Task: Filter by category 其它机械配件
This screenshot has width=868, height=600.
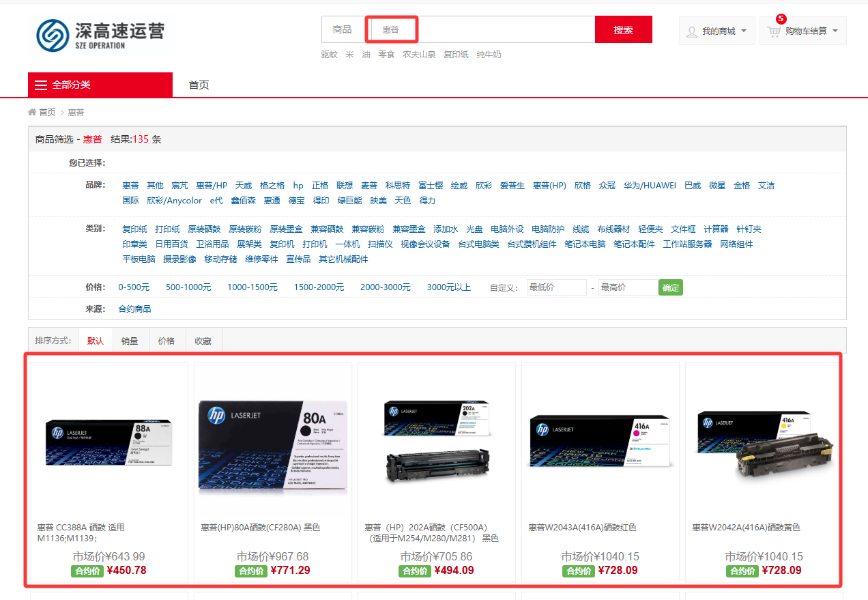Action: pos(343,259)
